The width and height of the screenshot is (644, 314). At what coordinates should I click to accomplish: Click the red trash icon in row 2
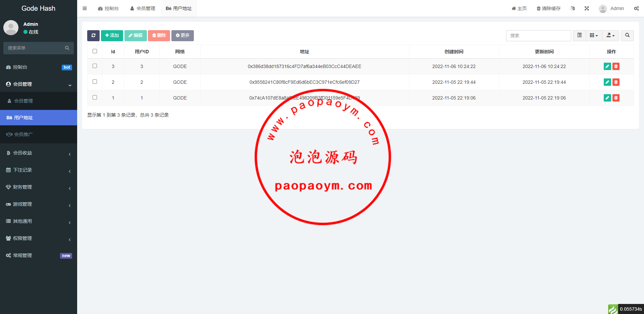tap(616, 82)
